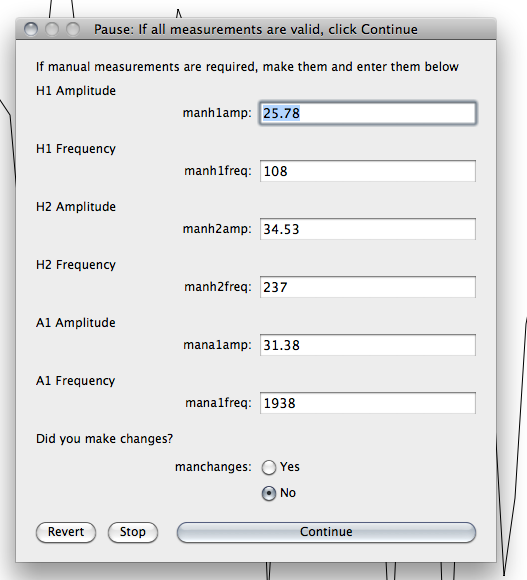Click the manh2freq field showing 237

(368, 287)
